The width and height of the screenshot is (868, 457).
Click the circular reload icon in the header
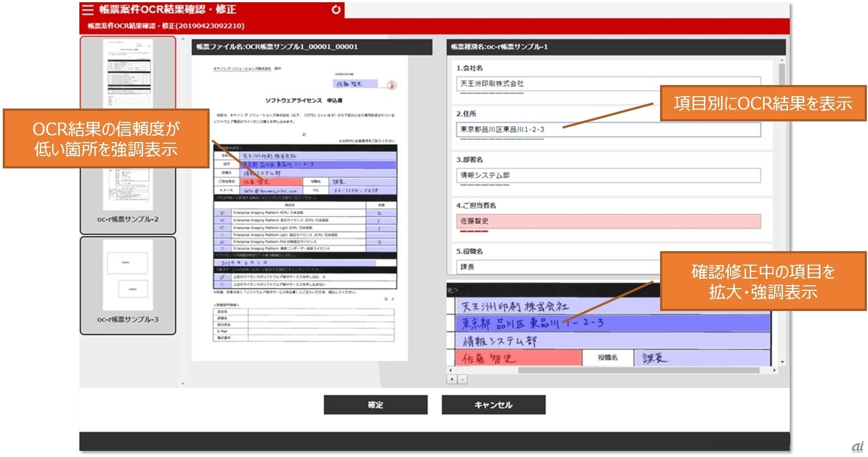point(336,10)
